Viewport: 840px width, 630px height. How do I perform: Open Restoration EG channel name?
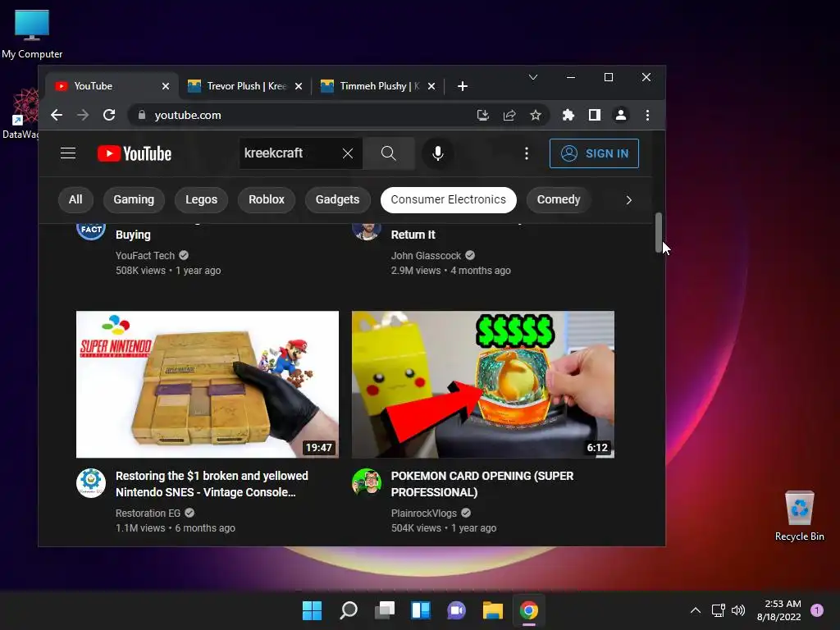(x=148, y=514)
